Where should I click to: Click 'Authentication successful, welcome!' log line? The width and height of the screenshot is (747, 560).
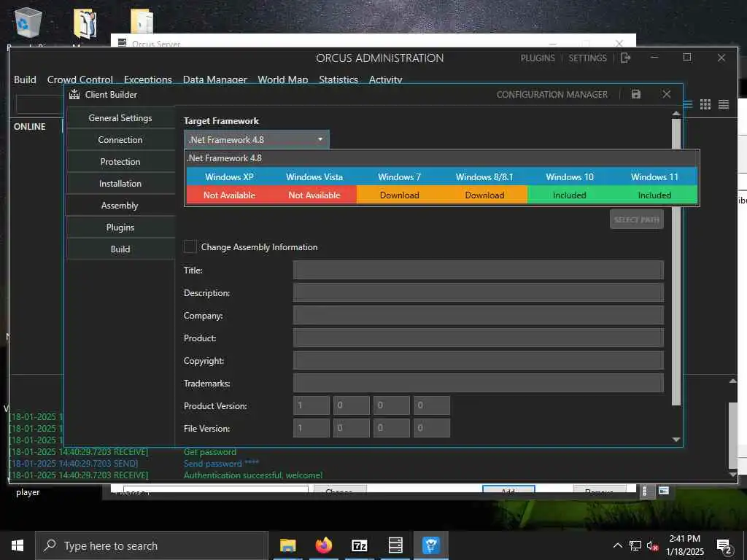[x=253, y=475]
